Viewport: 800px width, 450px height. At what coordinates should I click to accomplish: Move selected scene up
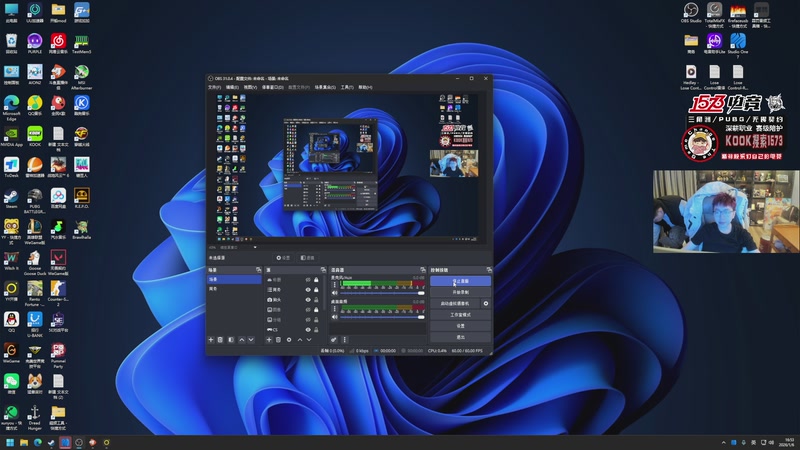241,340
